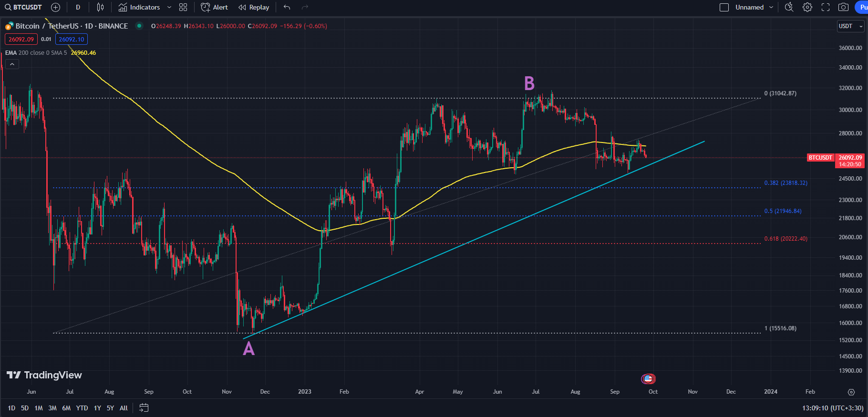Click the compare or add symbol plus icon

tap(55, 7)
